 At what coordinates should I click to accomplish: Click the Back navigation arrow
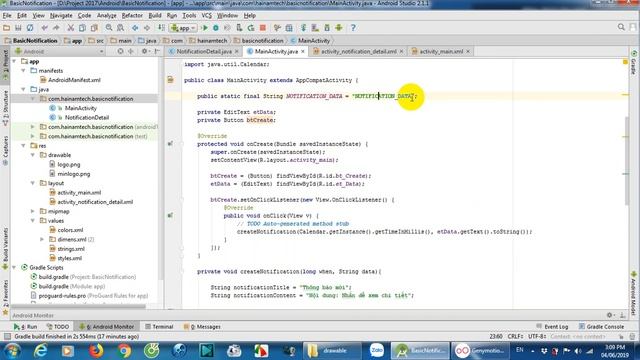tap(135, 28)
